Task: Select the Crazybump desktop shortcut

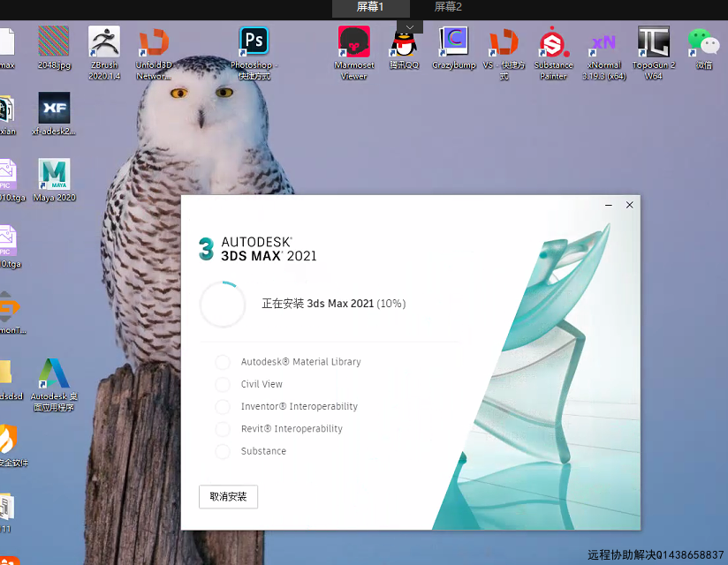Action: (454, 48)
